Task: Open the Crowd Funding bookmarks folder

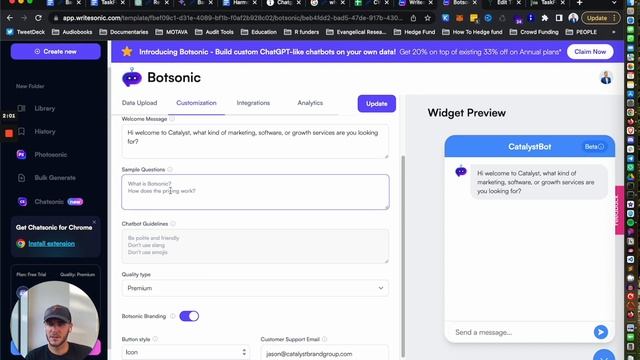Action: pos(534,32)
